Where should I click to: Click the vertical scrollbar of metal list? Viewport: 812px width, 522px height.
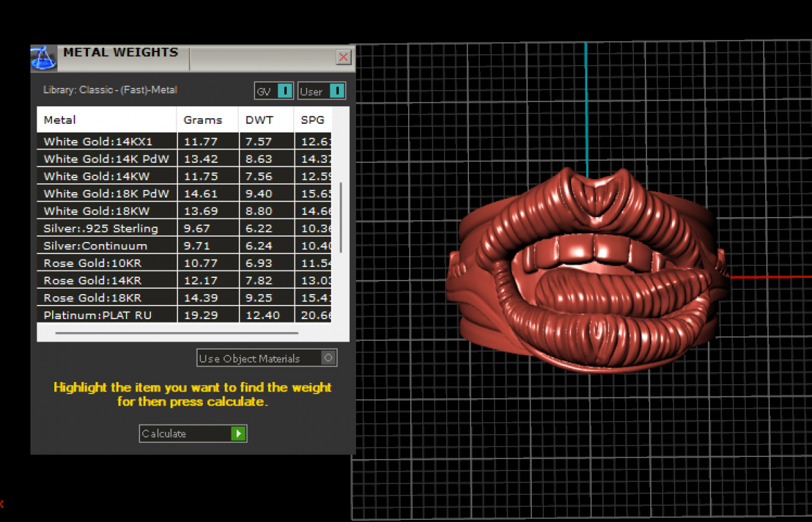pyautogui.click(x=341, y=216)
